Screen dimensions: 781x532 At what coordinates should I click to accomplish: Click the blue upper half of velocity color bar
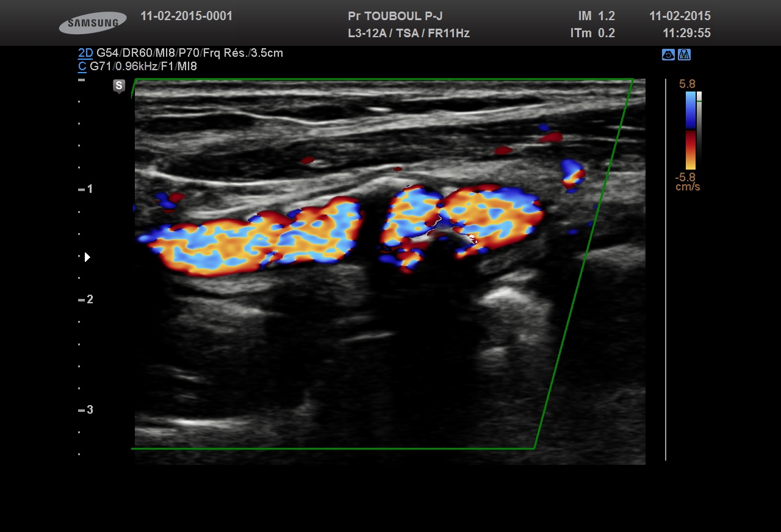(690, 110)
